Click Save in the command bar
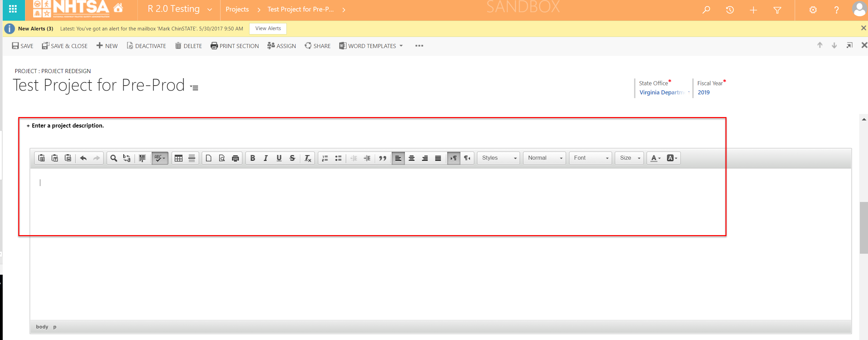The image size is (868, 340). [23, 46]
